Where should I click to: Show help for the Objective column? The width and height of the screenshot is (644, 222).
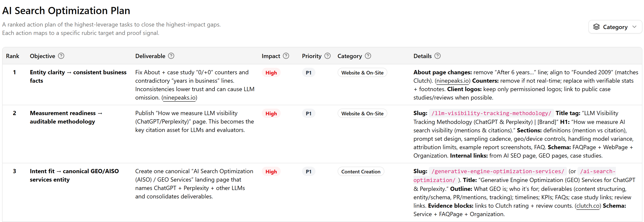click(x=61, y=56)
